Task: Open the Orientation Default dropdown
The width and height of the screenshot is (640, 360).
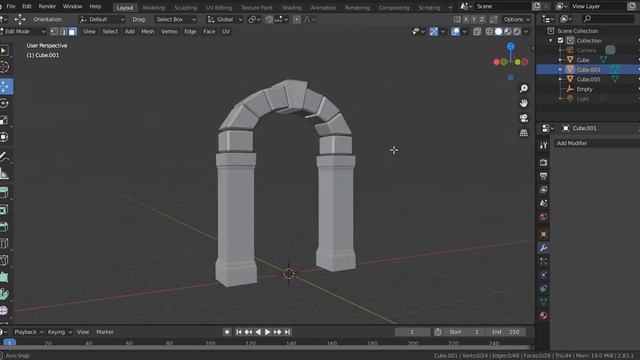Action: (x=102, y=19)
